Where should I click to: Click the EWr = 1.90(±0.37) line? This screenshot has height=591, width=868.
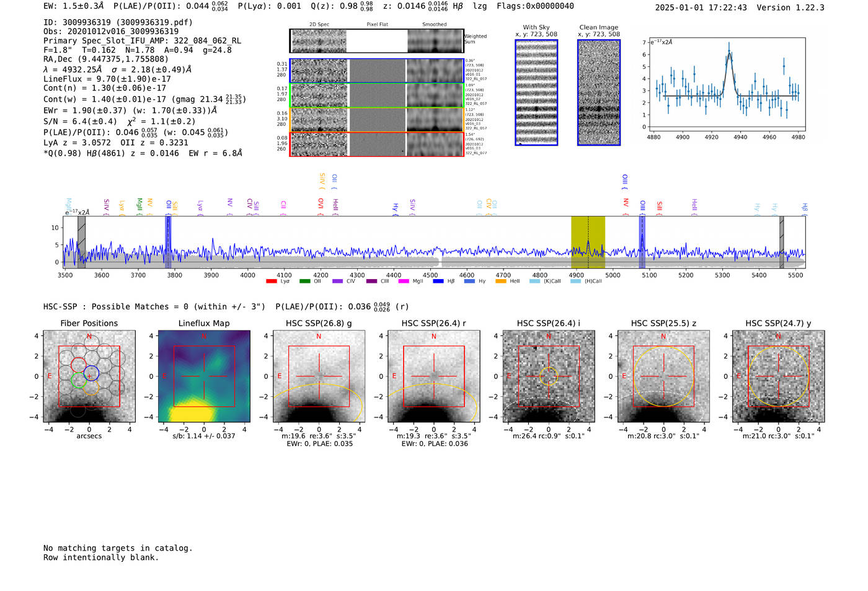click(x=130, y=110)
